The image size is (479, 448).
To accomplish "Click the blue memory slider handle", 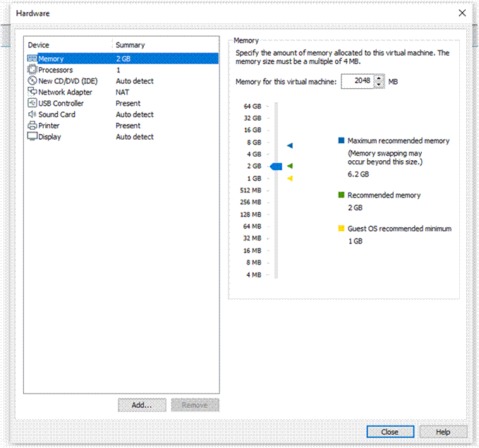I will tap(276, 167).
